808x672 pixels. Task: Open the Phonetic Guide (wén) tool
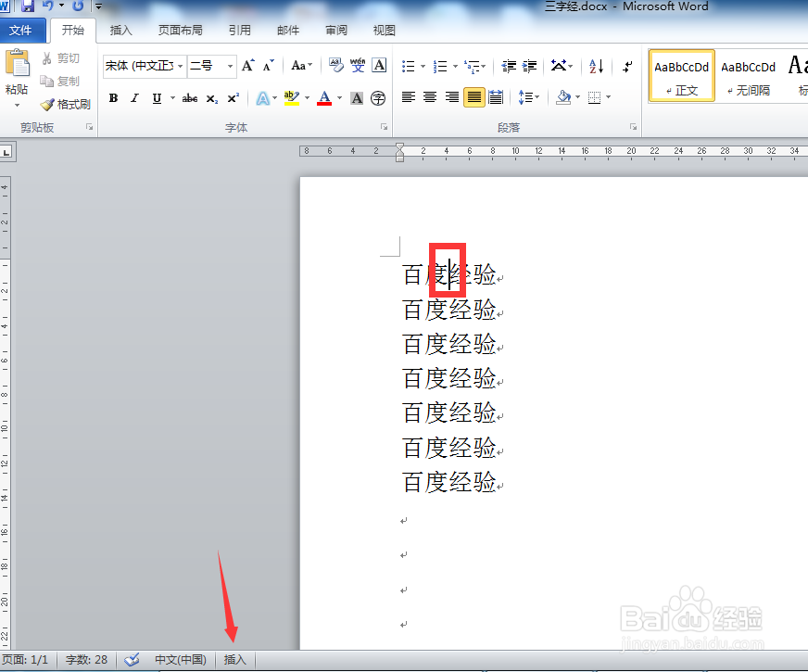coord(358,65)
